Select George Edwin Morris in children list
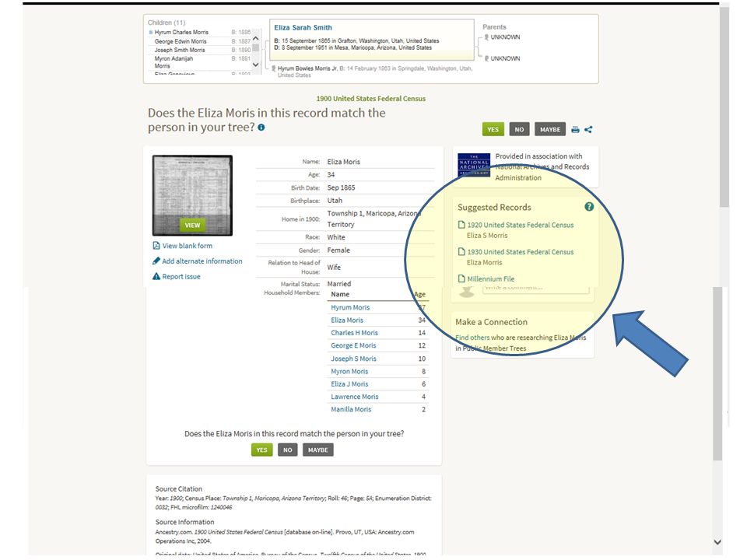 tap(180, 41)
